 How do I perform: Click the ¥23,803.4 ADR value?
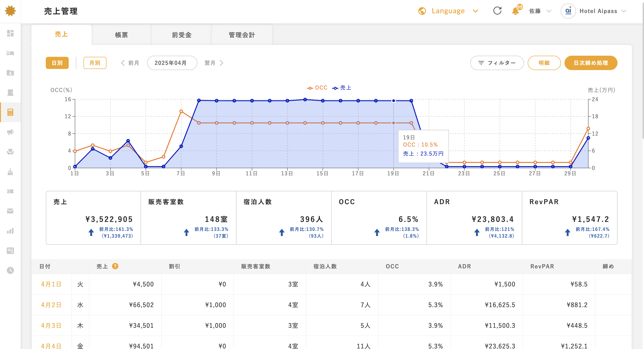[493, 219]
